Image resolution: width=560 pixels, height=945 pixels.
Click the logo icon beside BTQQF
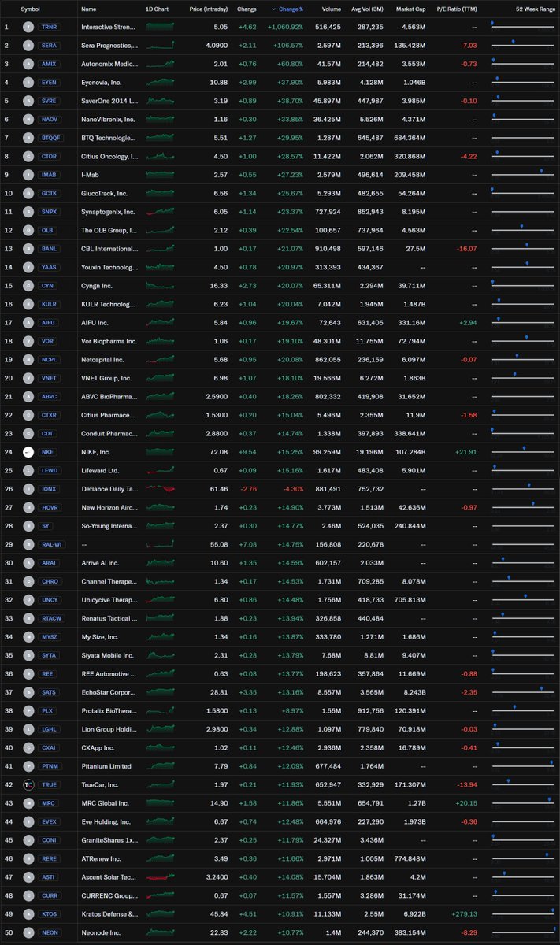coord(28,138)
